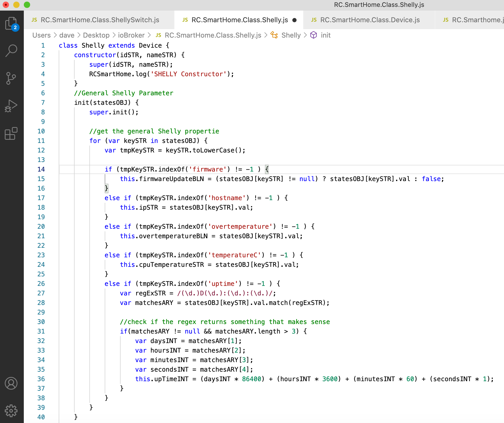Click the highlighted opening brace on line 14
Screen dimensions: 504x423
267,169
